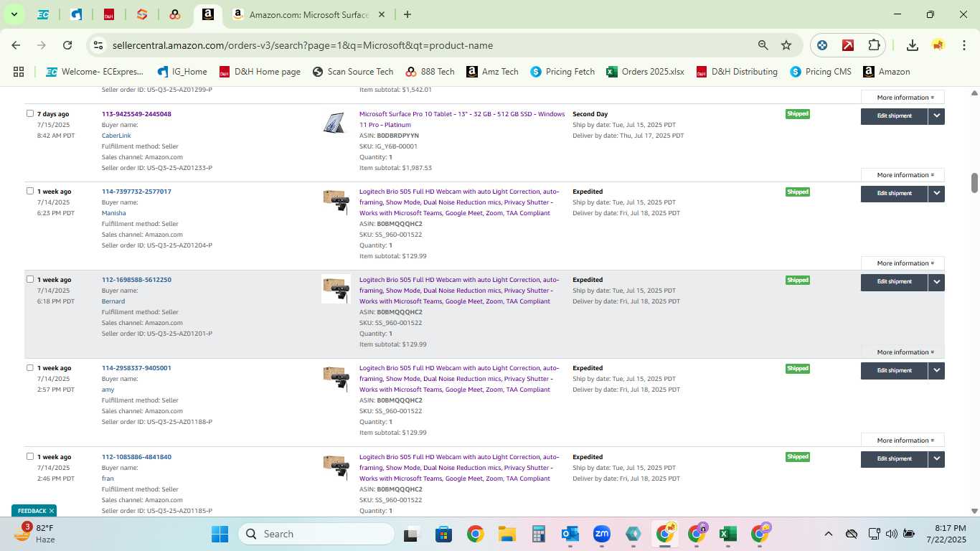Click Edit shipment for Manisha order
Viewport: 980px width, 551px height.
click(x=894, y=193)
